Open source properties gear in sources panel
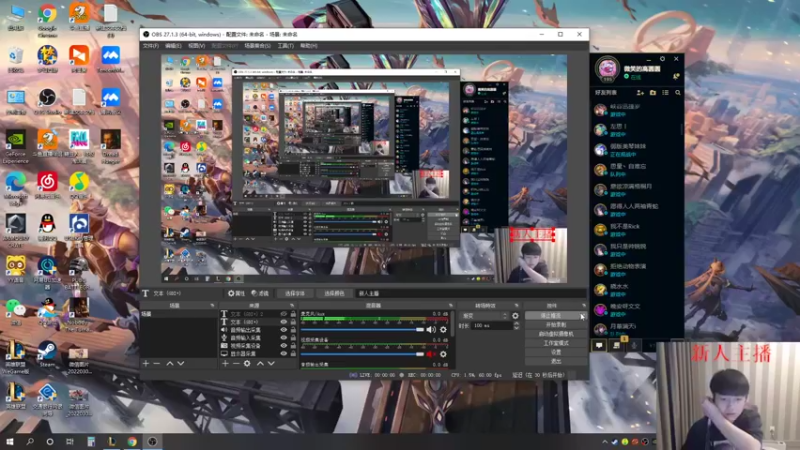Image resolution: width=800 pixels, height=450 pixels. tap(247, 363)
